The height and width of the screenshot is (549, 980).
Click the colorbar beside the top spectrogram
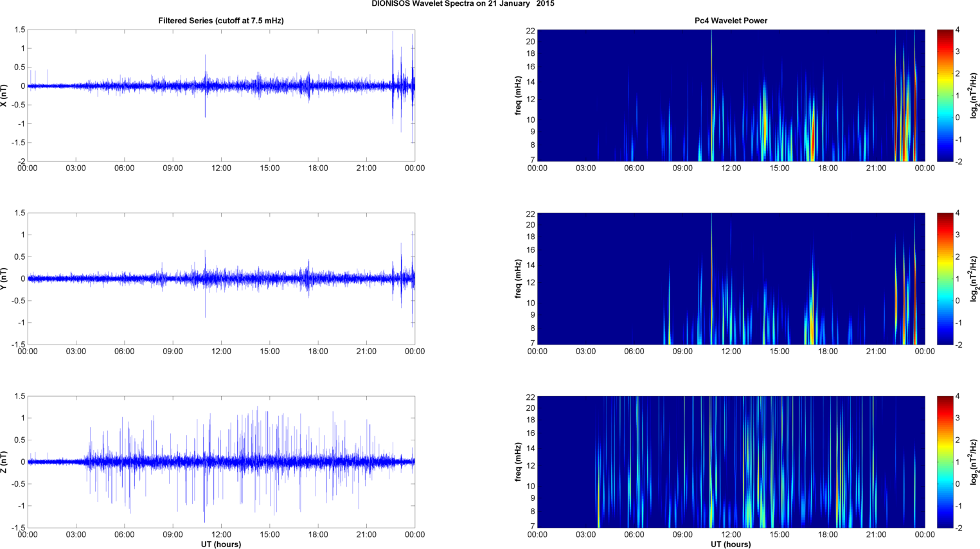[945, 95]
